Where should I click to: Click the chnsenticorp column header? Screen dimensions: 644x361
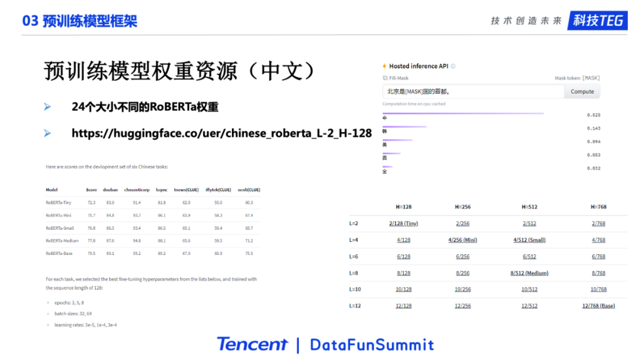(137, 190)
